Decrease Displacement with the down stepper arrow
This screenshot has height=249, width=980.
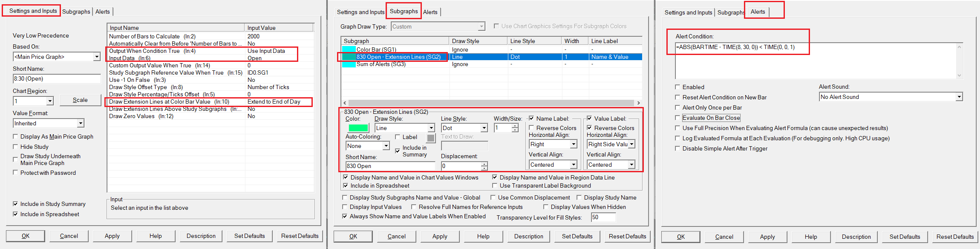484,168
